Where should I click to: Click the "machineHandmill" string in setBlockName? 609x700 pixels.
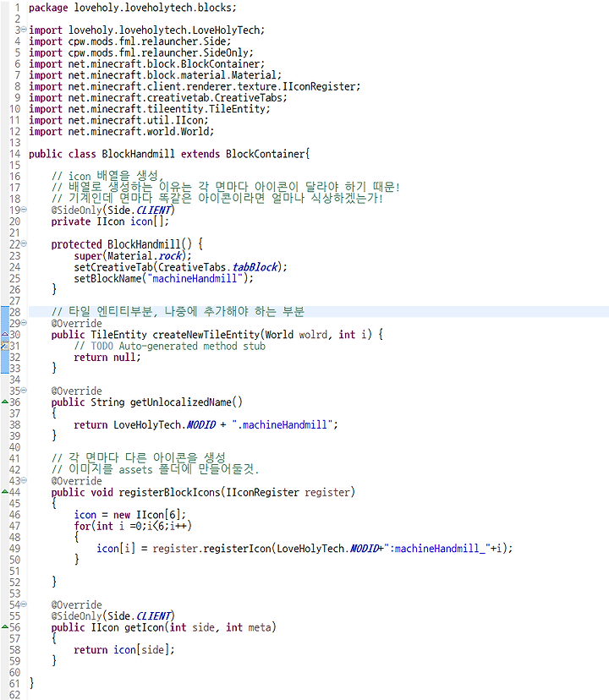[195, 278]
